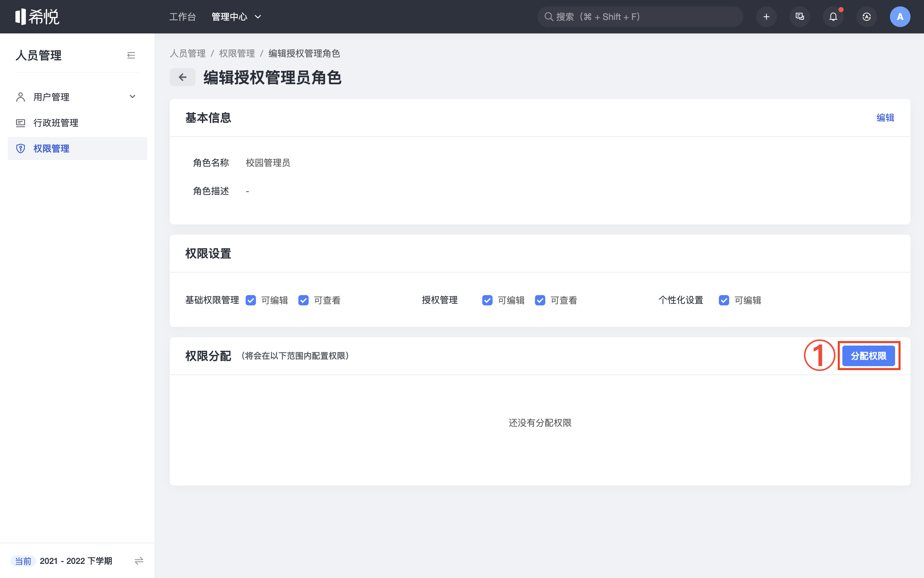Click the 希悦 logo
The width and height of the screenshot is (924, 578).
(37, 16)
